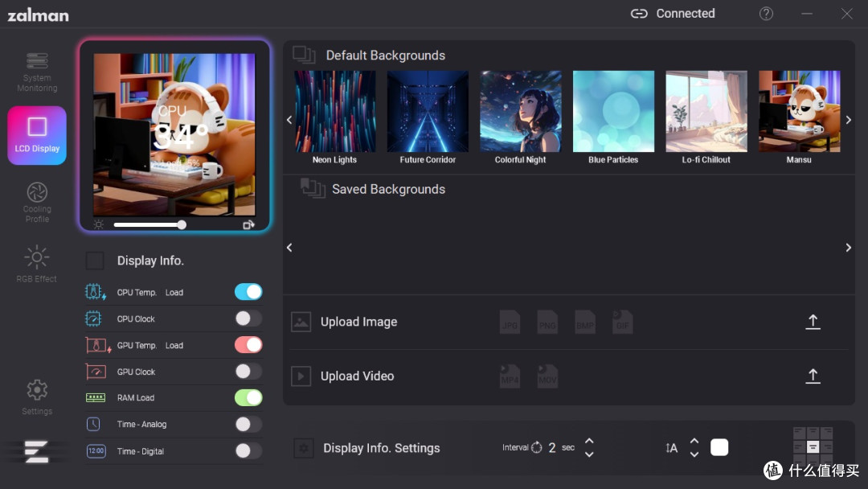
Task: Click the RAM Load memory icon
Action: [96, 397]
